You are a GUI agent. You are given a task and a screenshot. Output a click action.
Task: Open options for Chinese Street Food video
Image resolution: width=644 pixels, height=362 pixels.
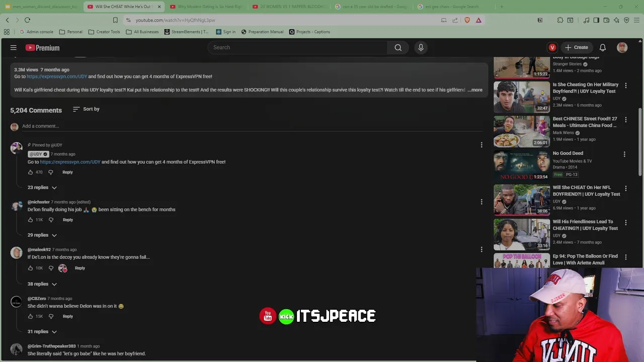pos(626,120)
